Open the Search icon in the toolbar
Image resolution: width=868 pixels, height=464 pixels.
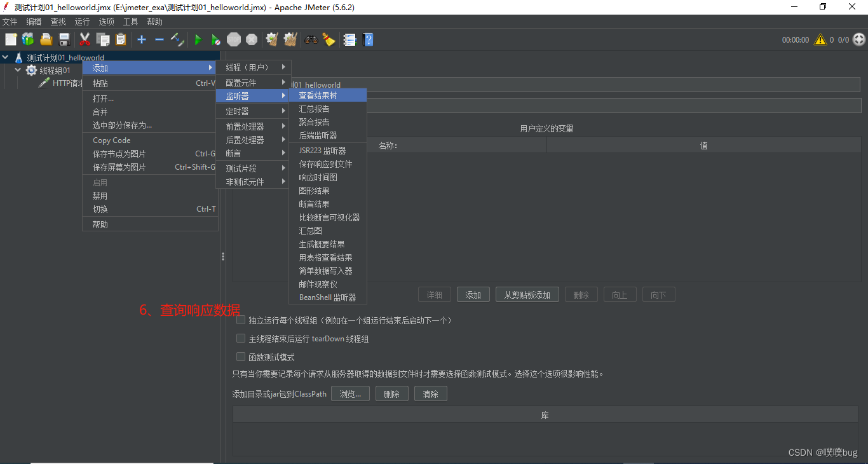pyautogui.click(x=311, y=39)
